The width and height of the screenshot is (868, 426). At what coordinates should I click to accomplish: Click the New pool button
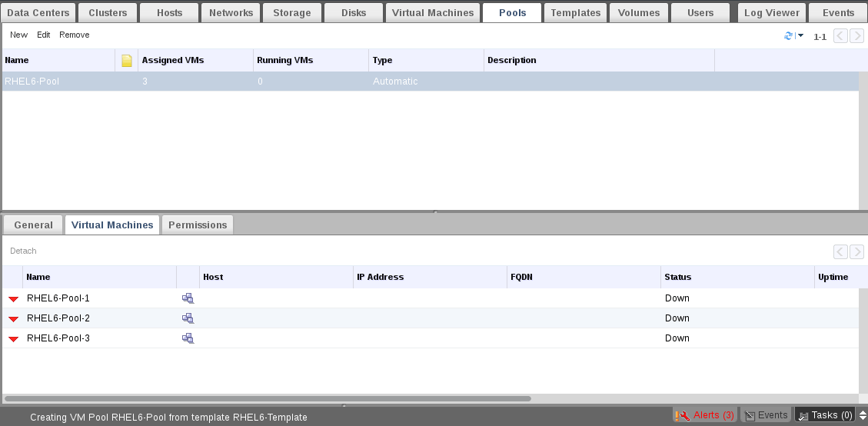coord(18,35)
